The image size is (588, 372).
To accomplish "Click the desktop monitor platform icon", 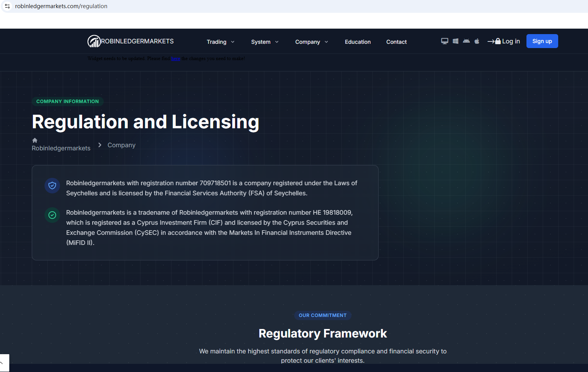I will tap(444, 41).
